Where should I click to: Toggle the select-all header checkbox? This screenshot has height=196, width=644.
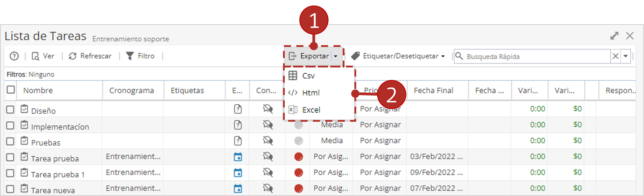coord(11,90)
